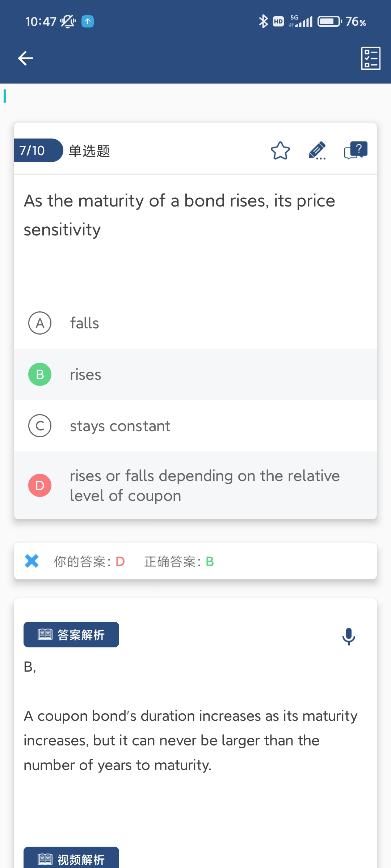Image resolution: width=391 pixels, height=868 pixels.
Task: Tap the blue upload icon in status bar
Action: (88, 22)
